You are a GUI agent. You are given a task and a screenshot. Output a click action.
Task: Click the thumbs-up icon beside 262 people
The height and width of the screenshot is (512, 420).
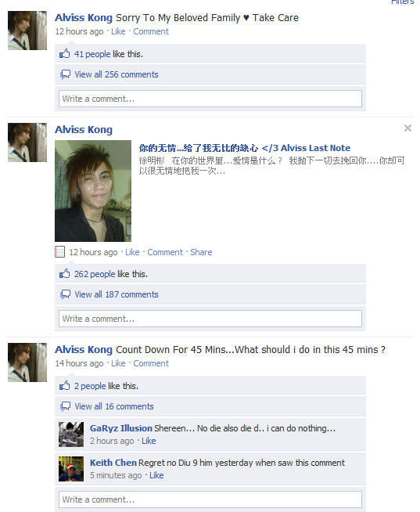(65, 274)
